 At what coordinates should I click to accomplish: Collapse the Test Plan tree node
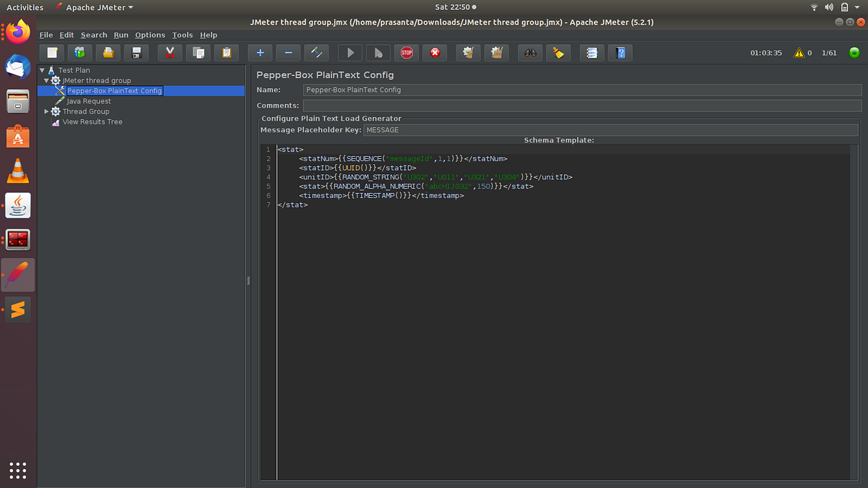pyautogui.click(x=43, y=70)
